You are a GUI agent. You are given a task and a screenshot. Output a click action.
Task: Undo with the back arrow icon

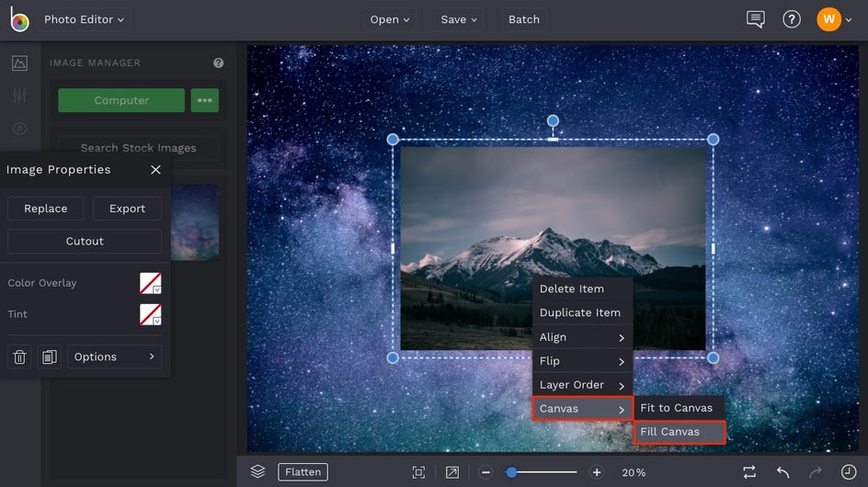tap(782, 472)
